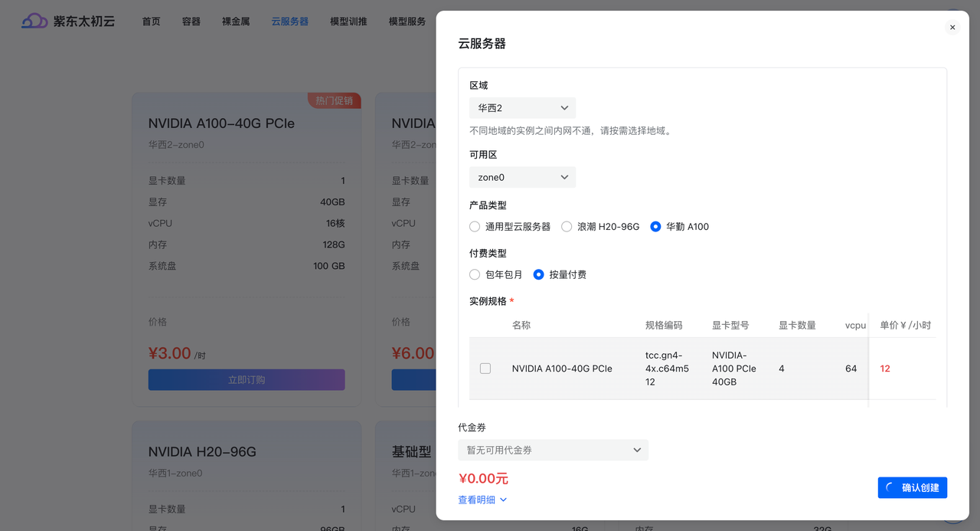Navigate to the 首页 menu item

[150, 21]
